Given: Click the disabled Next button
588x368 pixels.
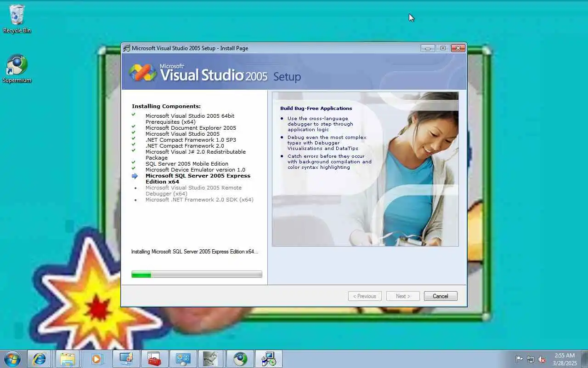Looking at the screenshot, I should pos(403,296).
